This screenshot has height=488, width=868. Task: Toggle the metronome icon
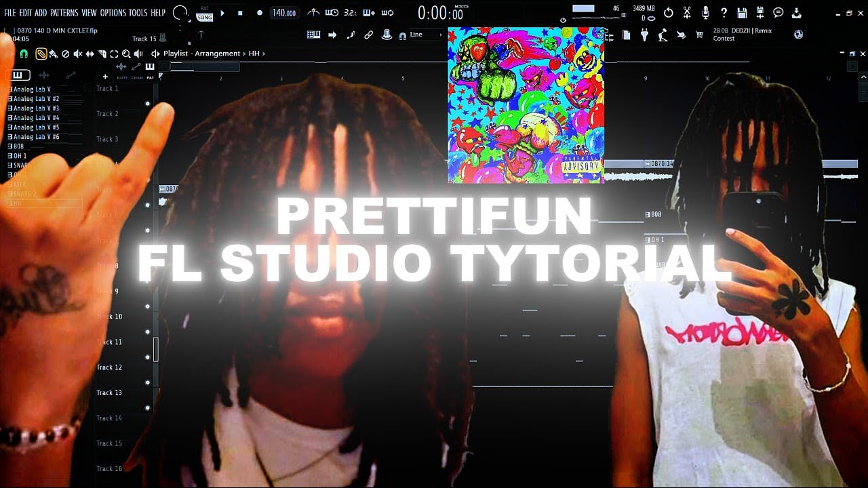point(313,13)
